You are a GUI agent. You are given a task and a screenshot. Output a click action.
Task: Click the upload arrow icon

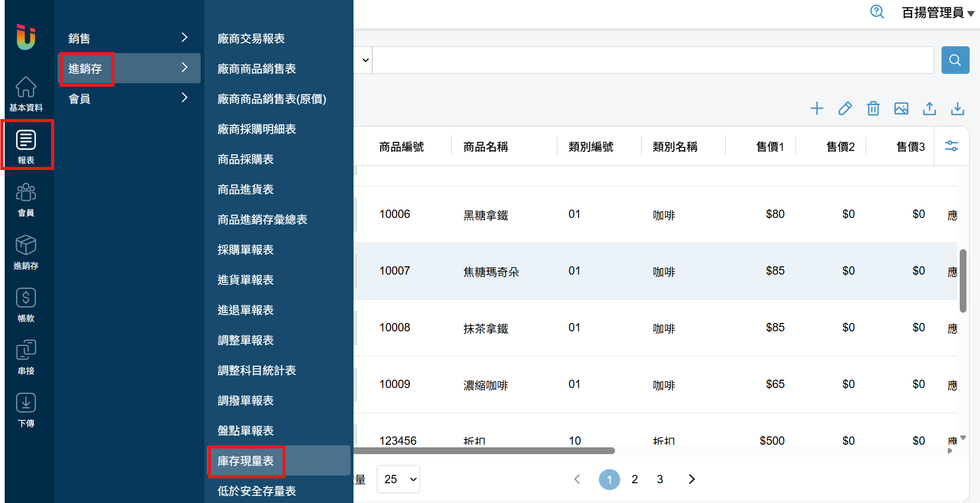click(929, 108)
